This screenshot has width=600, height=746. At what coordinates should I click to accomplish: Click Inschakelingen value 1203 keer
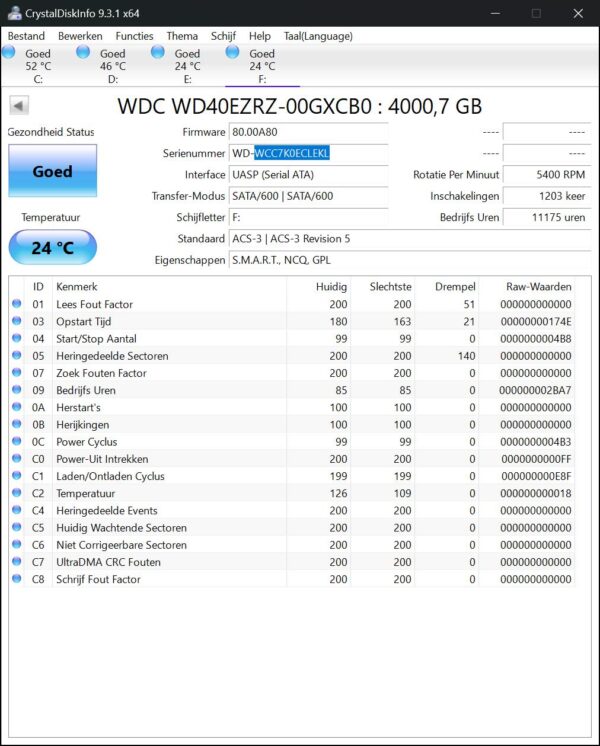tap(547, 196)
